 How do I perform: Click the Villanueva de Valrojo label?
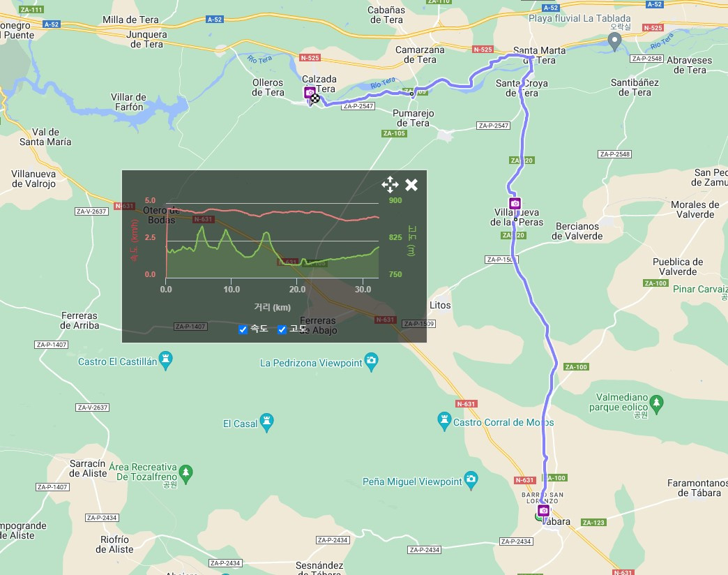pyautogui.click(x=33, y=179)
